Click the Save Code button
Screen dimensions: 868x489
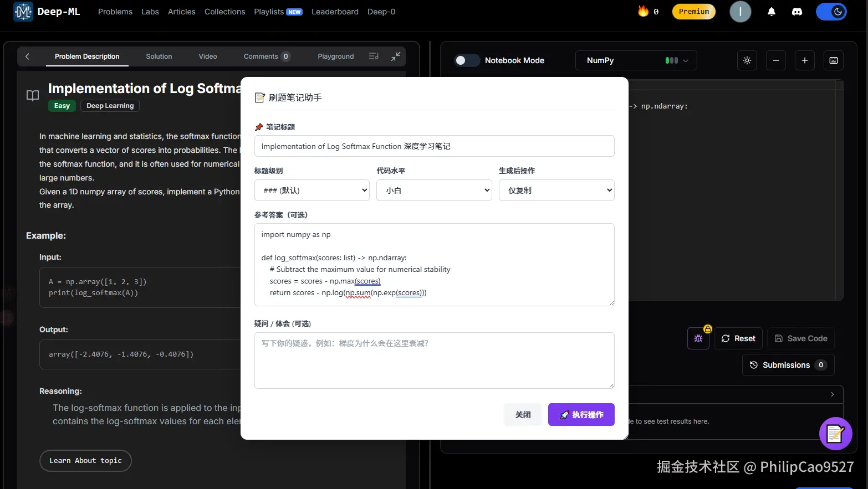pos(801,338)
